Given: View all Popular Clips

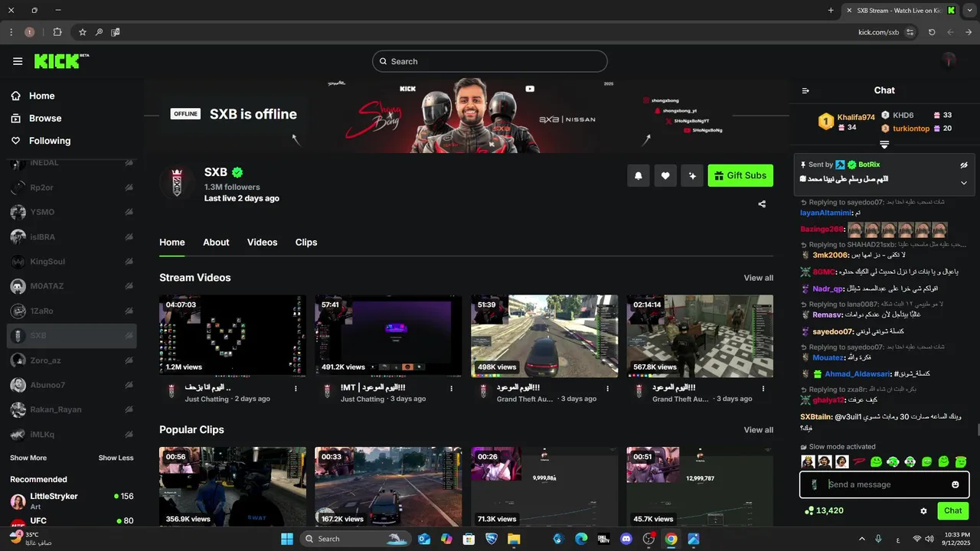Looking at the screenshot, I should click(758, 430).
